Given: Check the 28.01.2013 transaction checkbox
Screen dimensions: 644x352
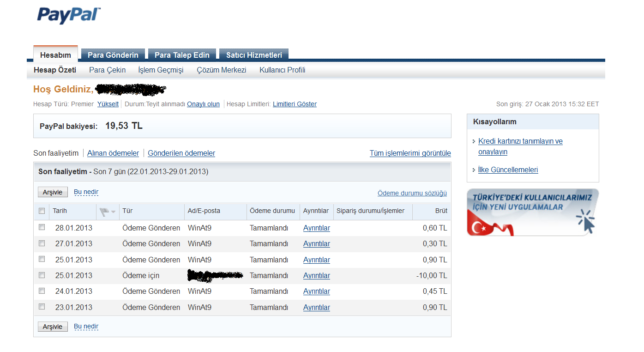Looking at the screenshot, I should tap(42, 227).
